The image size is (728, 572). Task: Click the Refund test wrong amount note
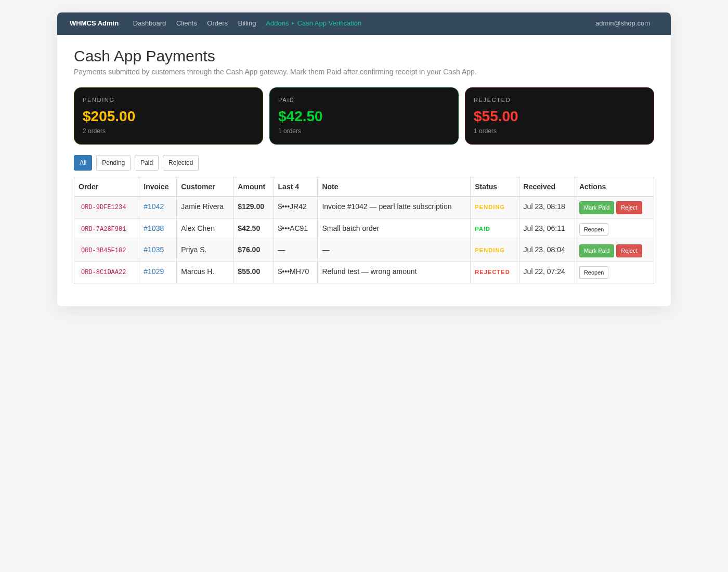[369, 271]
